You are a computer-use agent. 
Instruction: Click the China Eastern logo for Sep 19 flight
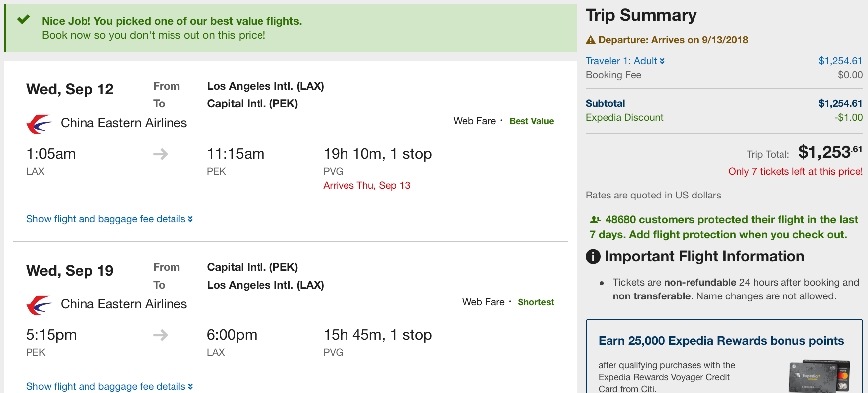point(39,305)
